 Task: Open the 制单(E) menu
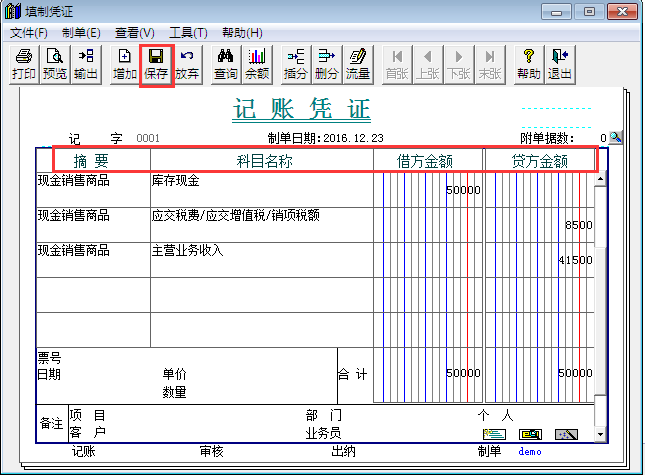coord(81,32)
